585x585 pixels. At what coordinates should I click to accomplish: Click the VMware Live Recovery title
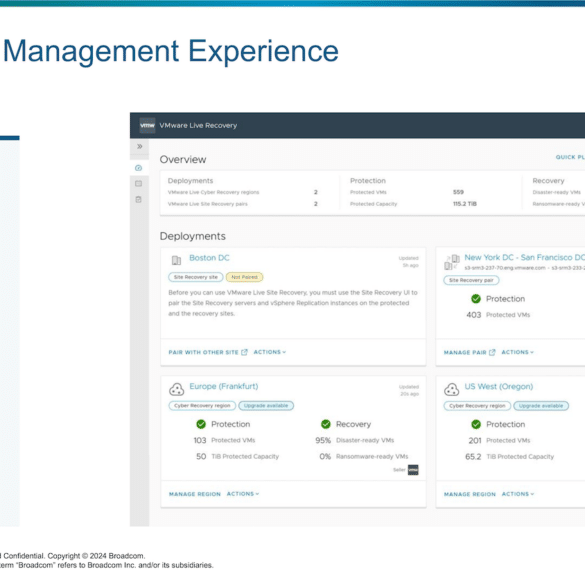(x=198, y=125)
